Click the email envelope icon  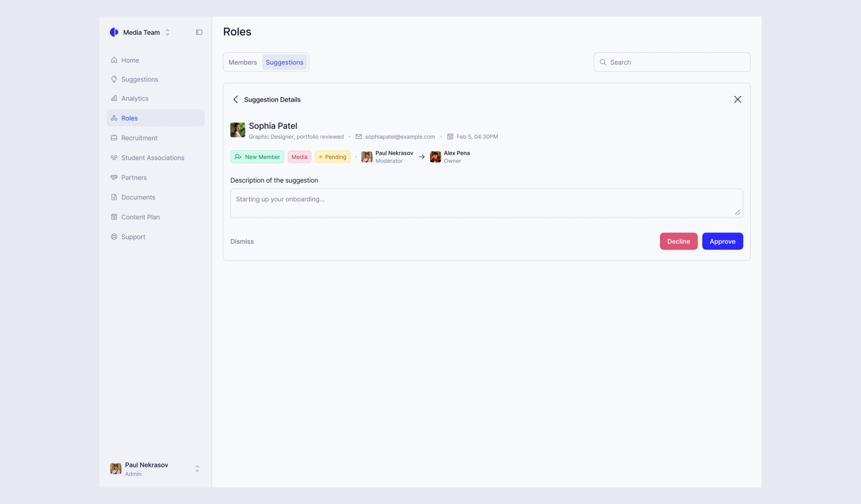358,137
